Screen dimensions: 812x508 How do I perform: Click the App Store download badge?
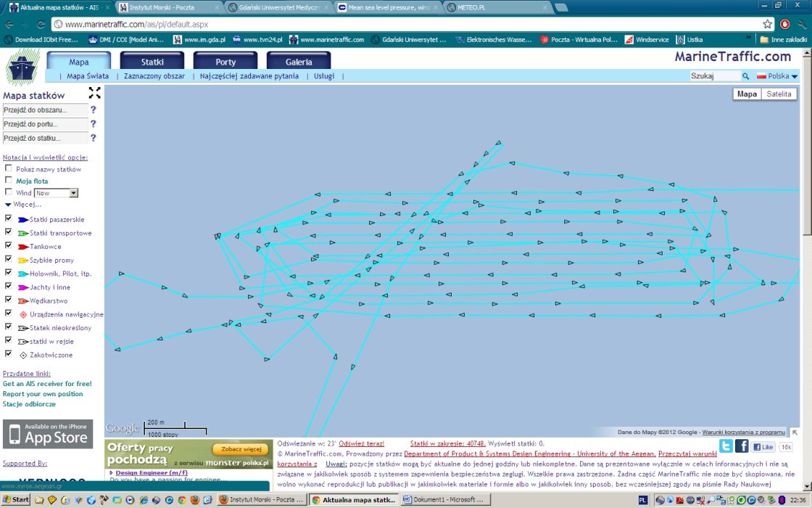[x=48, y=434]
